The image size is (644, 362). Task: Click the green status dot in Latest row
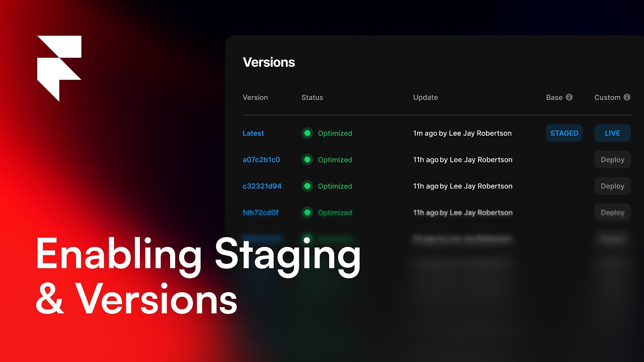pos(307,133)
